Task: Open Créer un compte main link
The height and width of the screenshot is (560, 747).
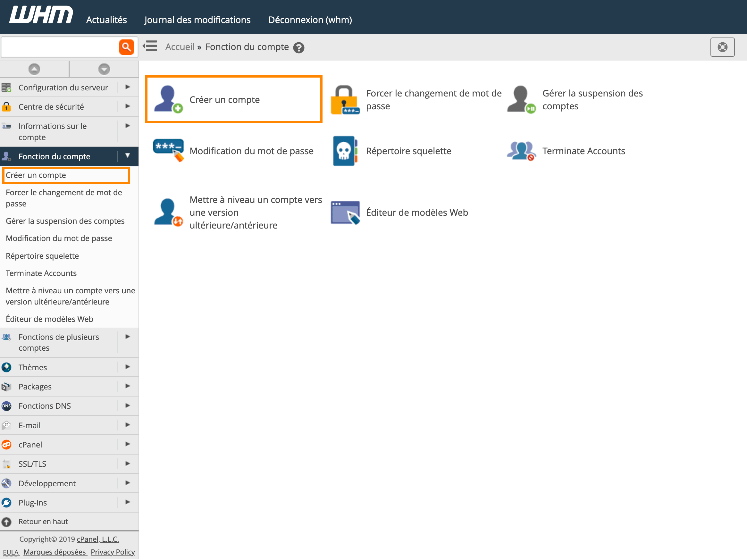Action: click(x=224, y=100)
